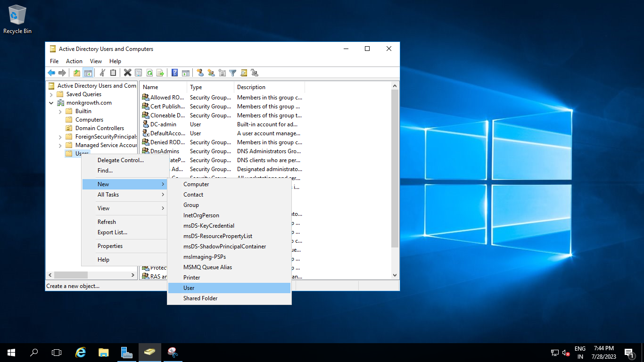This screenshot has width=644, height=362.
Task: Select User in the New submenu
Action: coord(229,288)
